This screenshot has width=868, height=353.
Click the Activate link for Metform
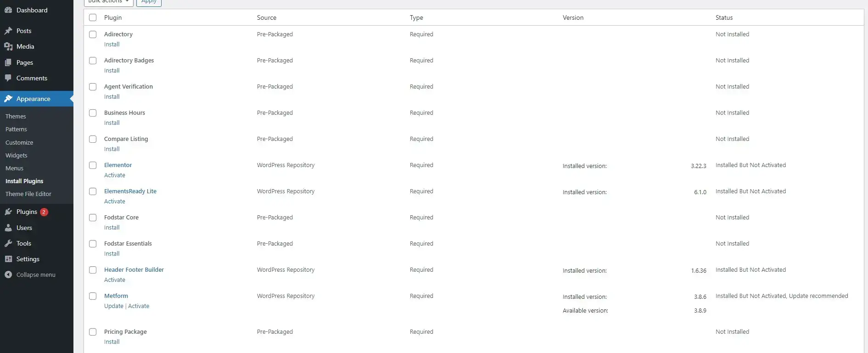point(139,306)
